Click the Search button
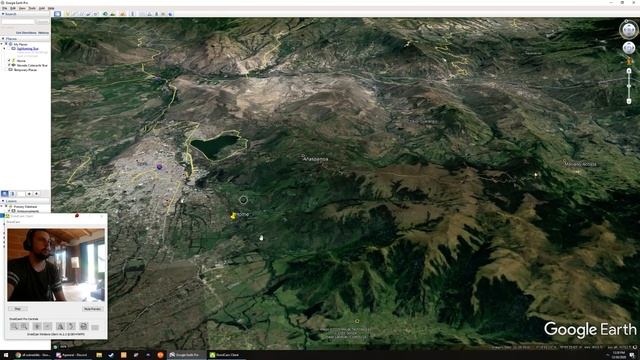The height and width of the screenshot is (360, 640). 42,22
